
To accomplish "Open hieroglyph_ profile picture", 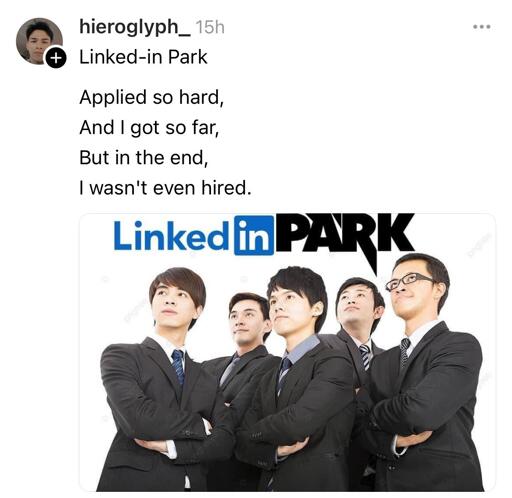I will tap(39, 41).
